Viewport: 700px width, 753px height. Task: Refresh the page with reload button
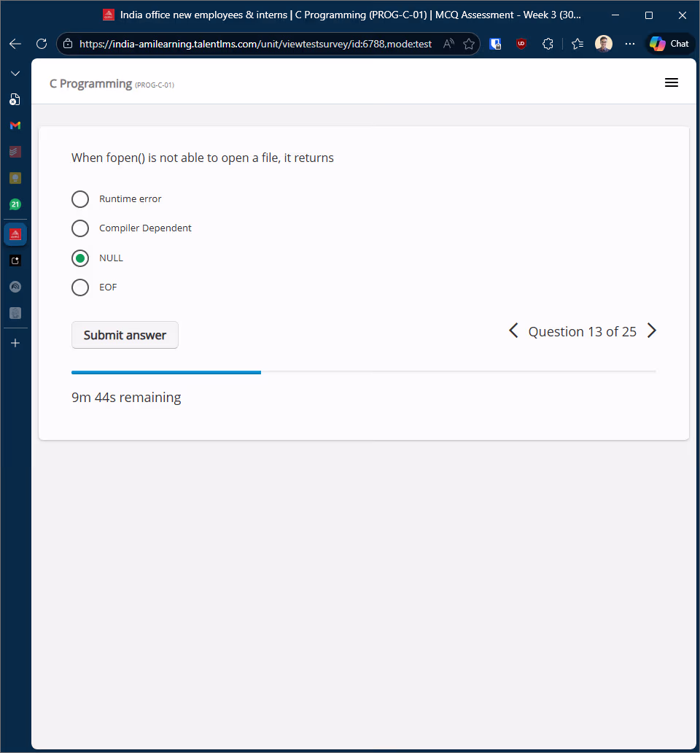click(x=42, y=44)
